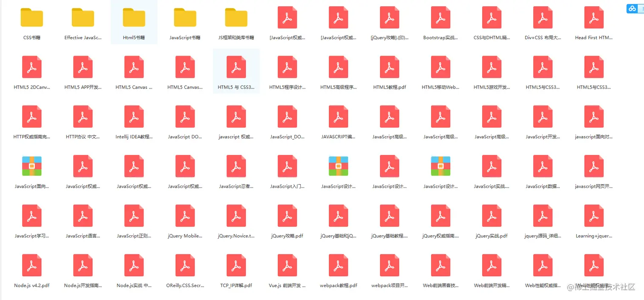Select the Div+CSS 布局大... PDF icon
644x300 pixels.
tap(543, 17)
